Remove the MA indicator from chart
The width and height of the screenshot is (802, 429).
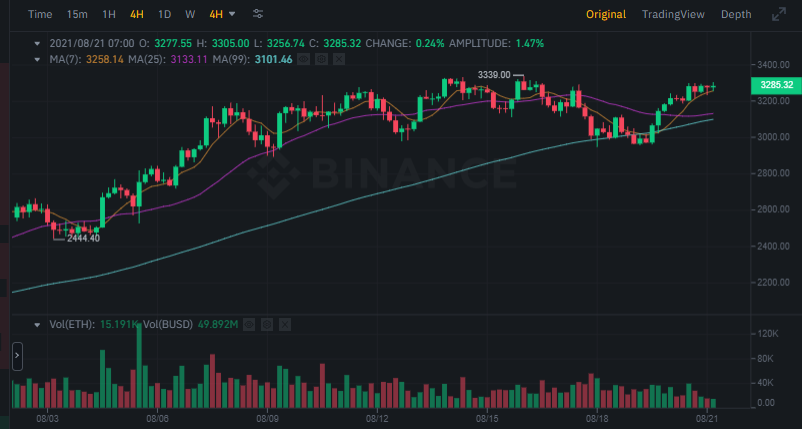tap(339, 60)
